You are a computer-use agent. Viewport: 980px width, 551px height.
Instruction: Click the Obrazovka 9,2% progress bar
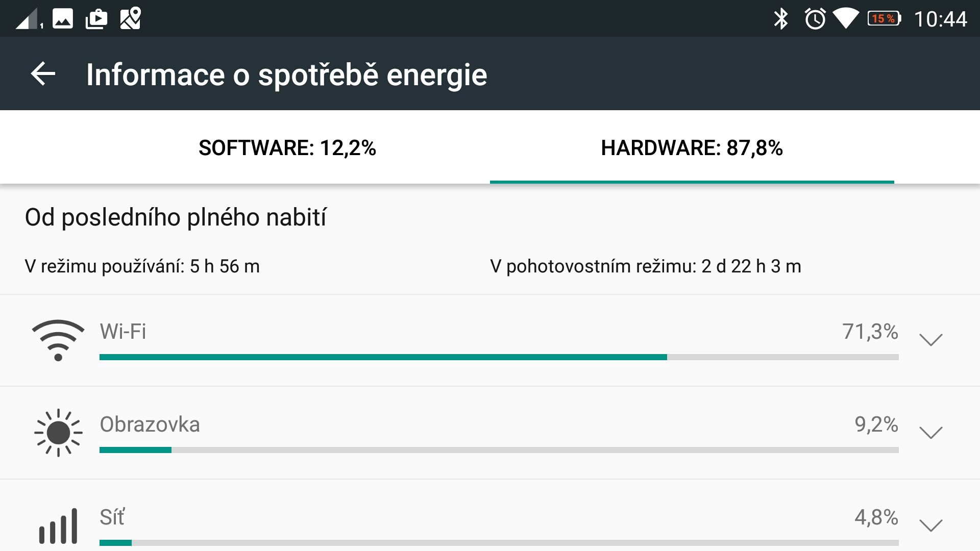point(499,450)
